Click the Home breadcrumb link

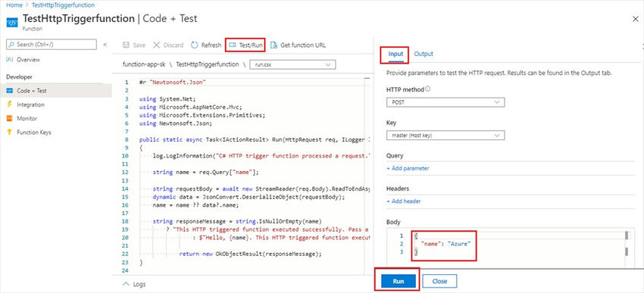14,5
